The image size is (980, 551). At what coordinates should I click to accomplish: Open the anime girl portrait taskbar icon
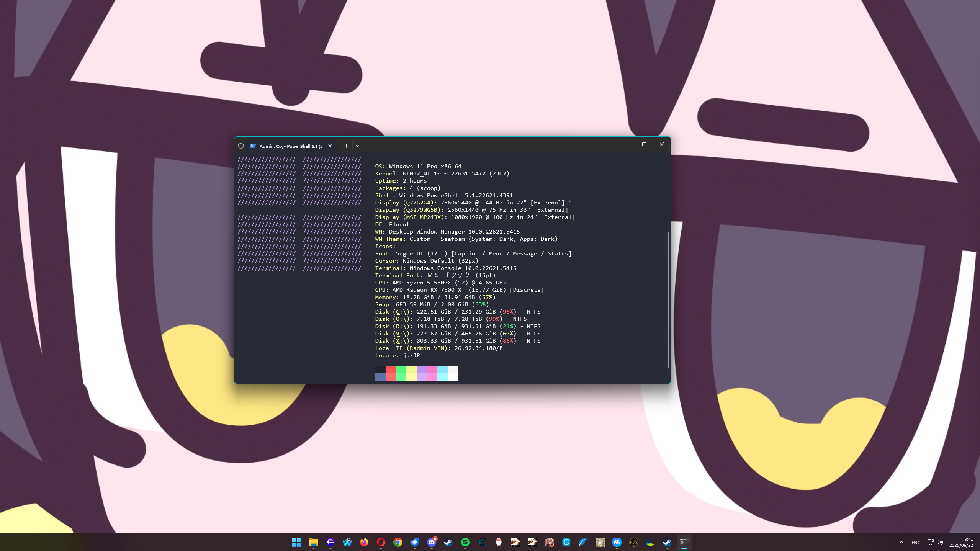(x=549, y=542)
